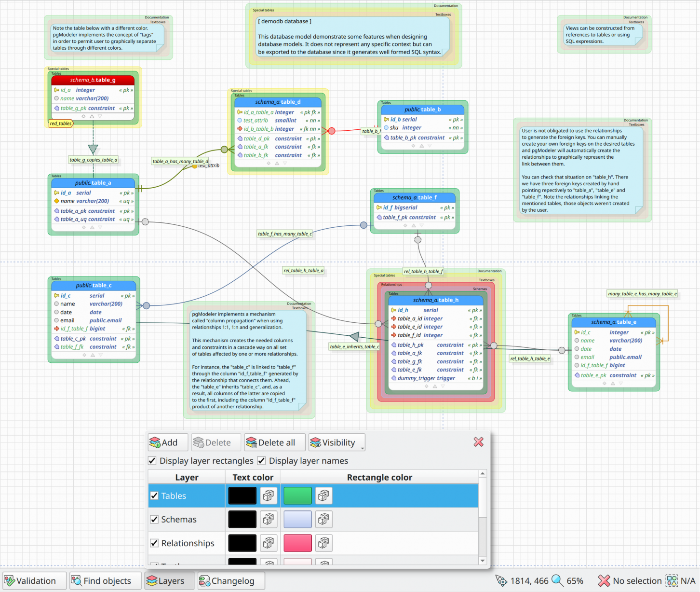
Task: Click test_attrib smallint column in table_d
Action: (x=278, y=121)
